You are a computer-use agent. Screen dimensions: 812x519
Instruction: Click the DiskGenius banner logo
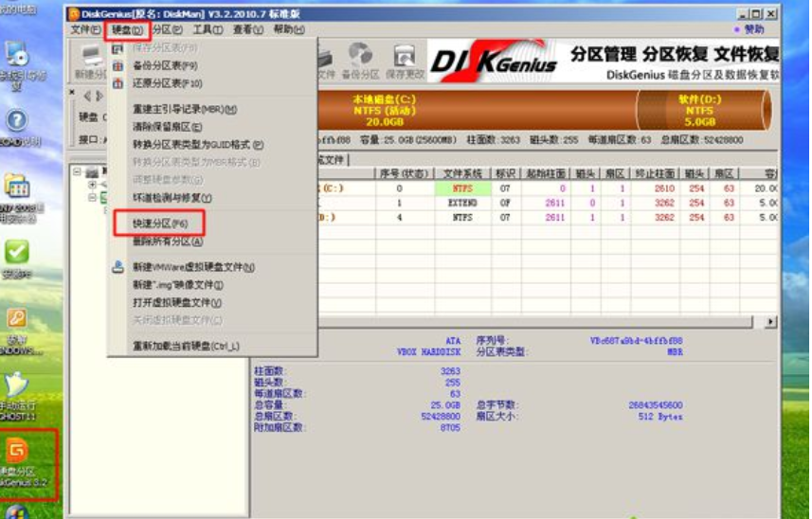tap(494, 61)
